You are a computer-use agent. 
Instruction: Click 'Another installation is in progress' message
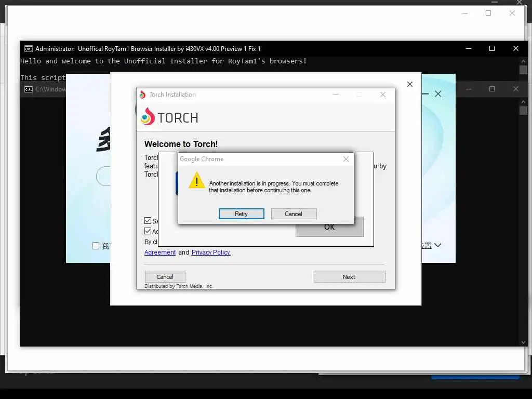tap(273, 187)
